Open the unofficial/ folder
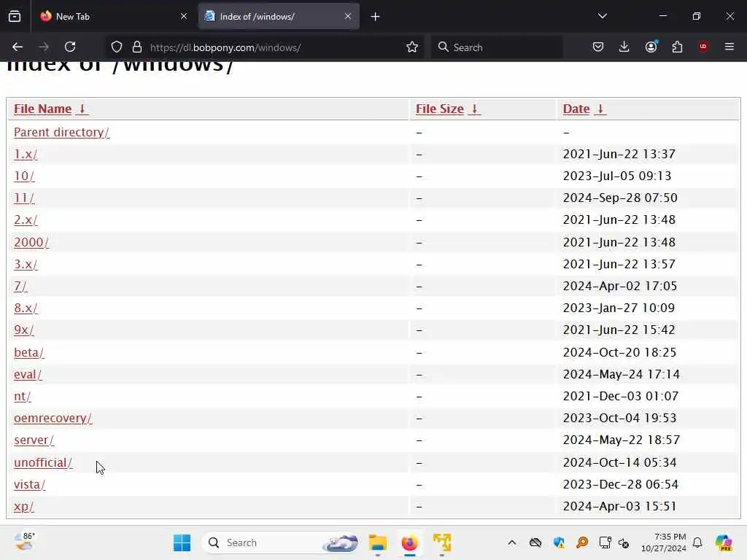The height and width of the screenshot is (560, 747). [43, 462]
